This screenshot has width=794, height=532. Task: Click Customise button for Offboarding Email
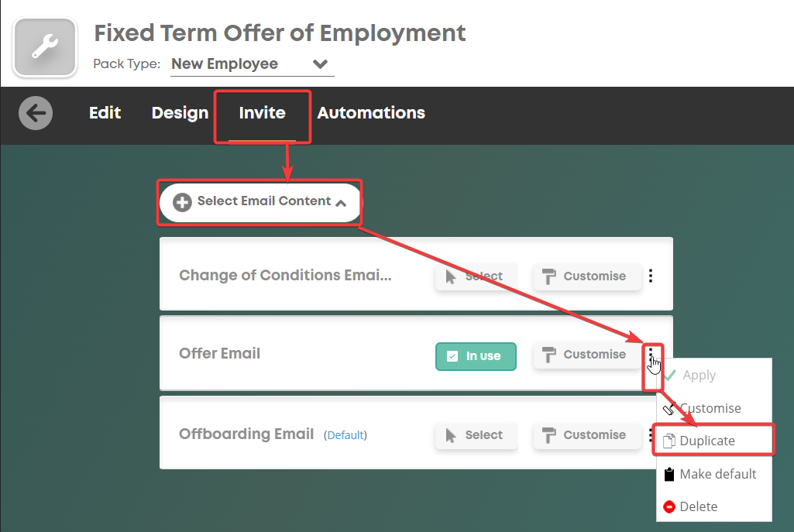[x=587, y=434]
